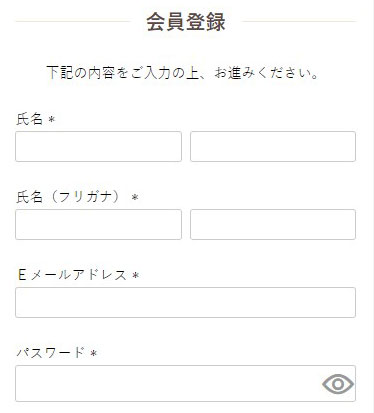Click the required asterisk beside パスワード
The width and height of the screenshot is (374, 413).
(x=94, y=353)
